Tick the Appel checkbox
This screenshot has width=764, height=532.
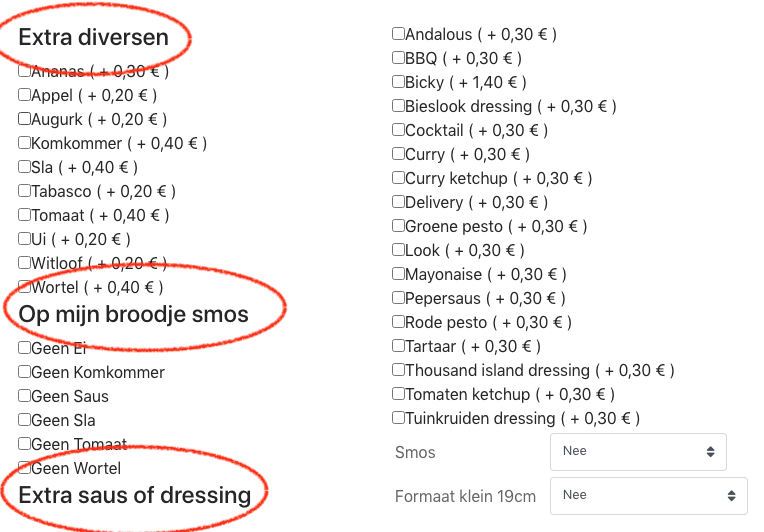25,95
